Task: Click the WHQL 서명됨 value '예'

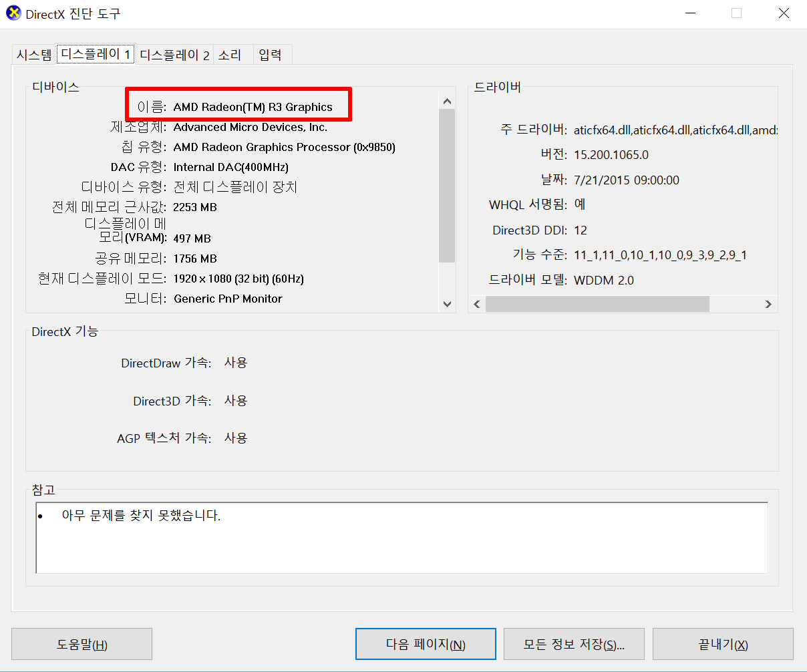Action: [x=580, y=204]
